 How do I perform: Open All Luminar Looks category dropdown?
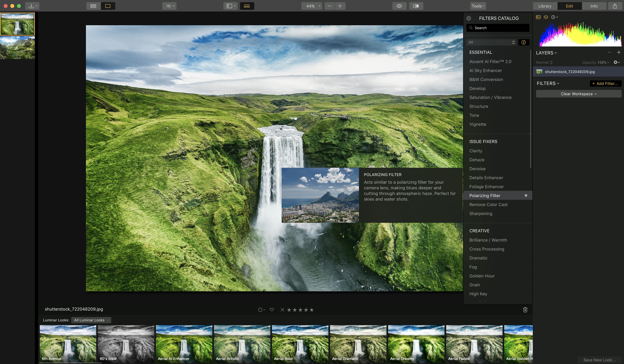[x=91, y=320]
